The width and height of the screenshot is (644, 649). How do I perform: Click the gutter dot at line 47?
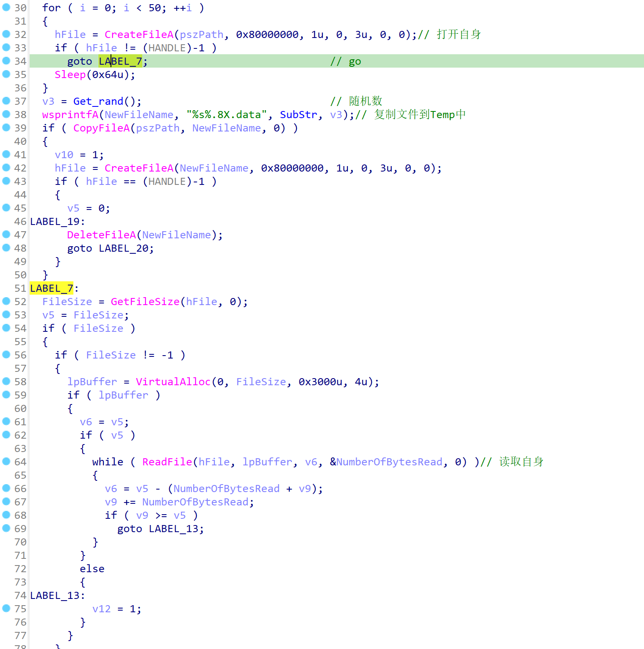pos(6,235)
